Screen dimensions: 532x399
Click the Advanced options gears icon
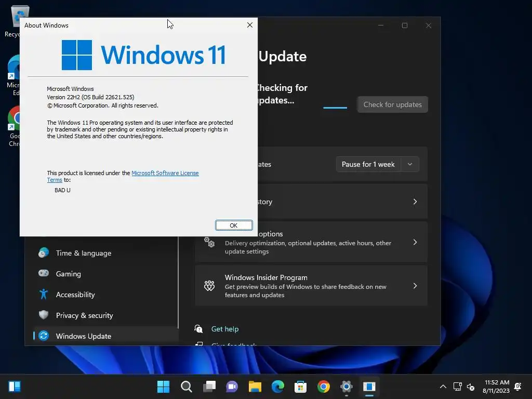(209, 242)
